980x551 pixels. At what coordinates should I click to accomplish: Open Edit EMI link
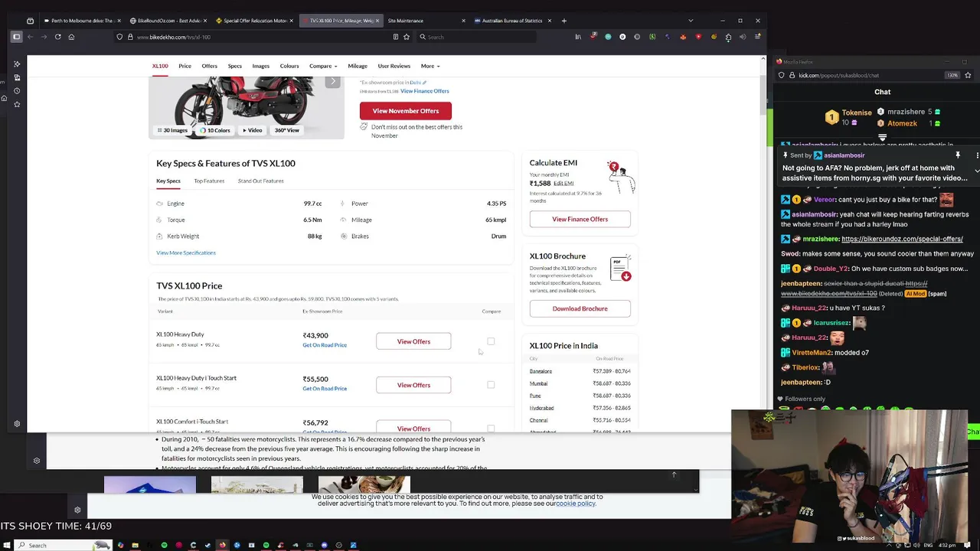pyautogui.click(x=563, y=184)
